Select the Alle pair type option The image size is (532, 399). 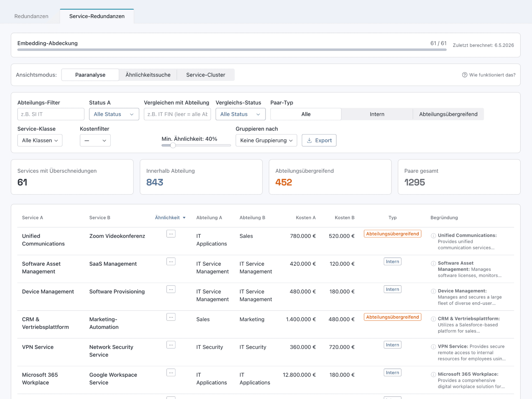coord(306,114)
